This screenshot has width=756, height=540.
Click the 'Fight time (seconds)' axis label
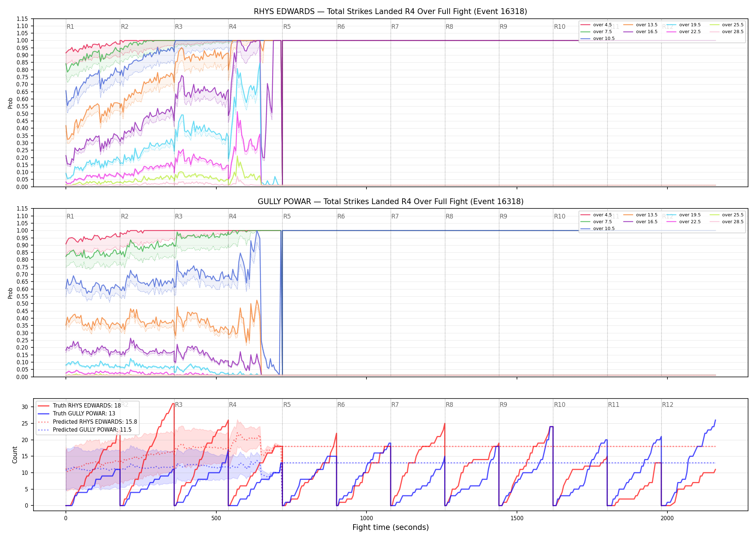(391, 527)
